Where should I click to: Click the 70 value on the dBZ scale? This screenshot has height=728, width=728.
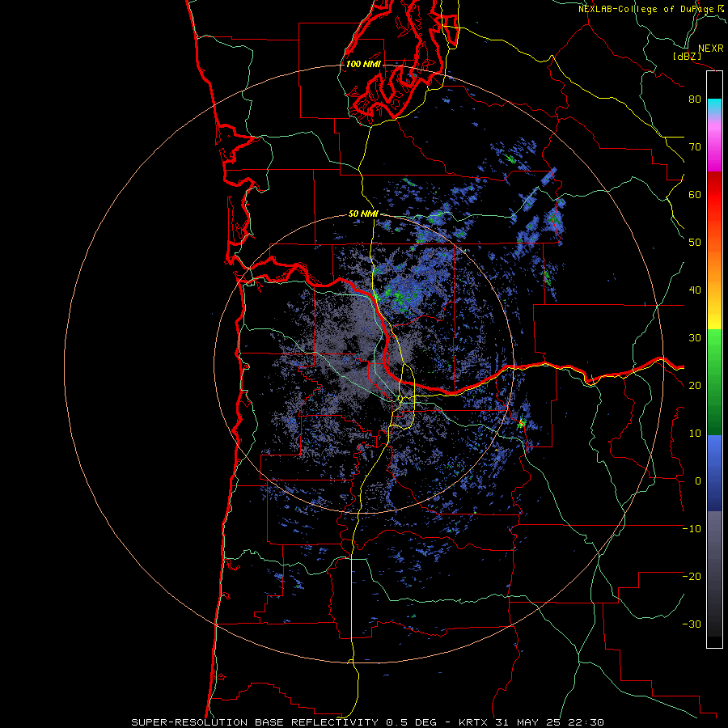695,146
